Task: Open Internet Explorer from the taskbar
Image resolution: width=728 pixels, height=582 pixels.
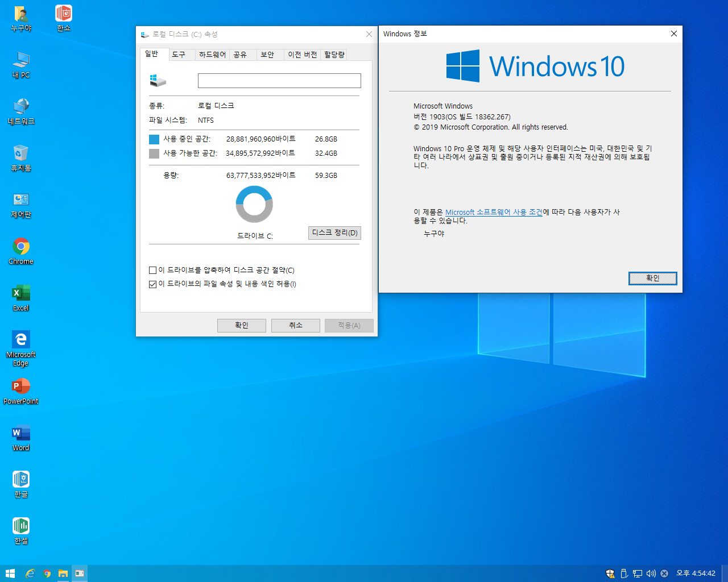Action: point(30,573)
